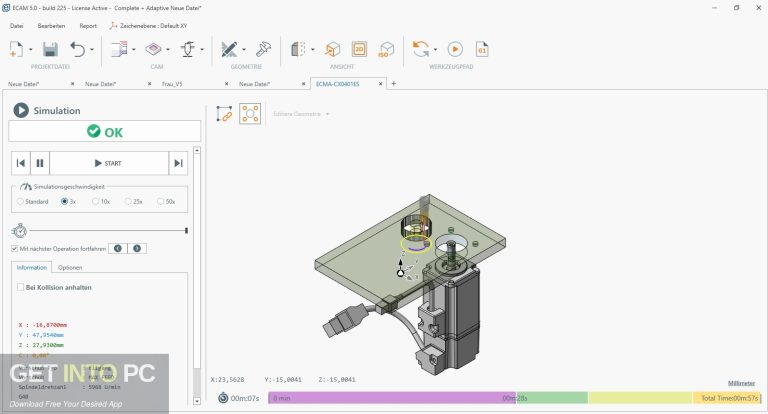Viewport: 768px width, 414px height.
Task: Click the toolpath simulation play icon
Action: [x=455, y=49]
